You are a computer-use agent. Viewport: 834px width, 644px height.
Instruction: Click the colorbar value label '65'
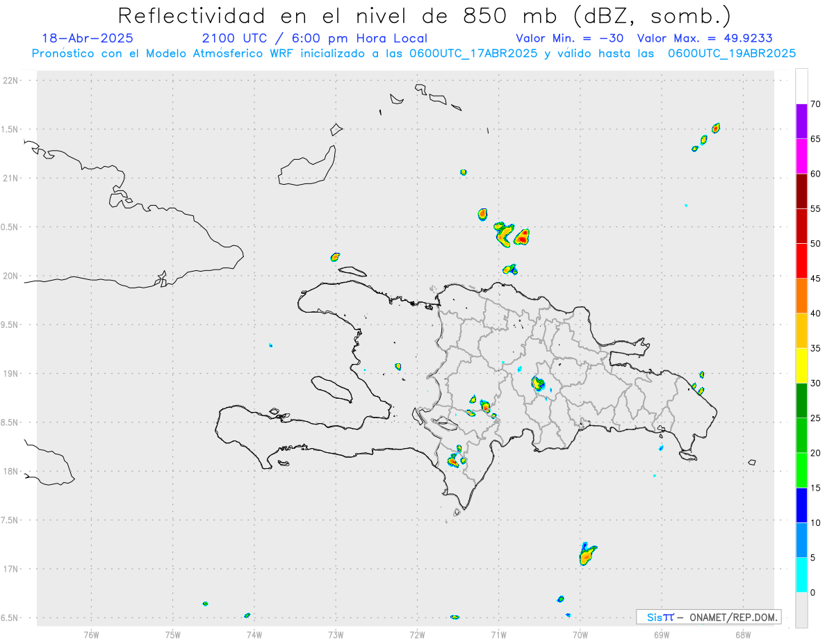(815, 139)
